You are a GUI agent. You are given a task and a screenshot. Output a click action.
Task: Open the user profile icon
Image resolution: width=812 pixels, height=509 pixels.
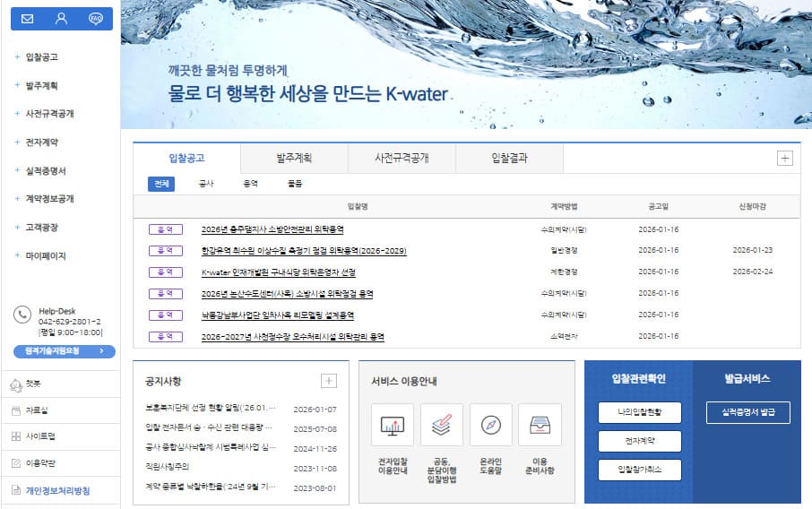[x=61, y=18]
